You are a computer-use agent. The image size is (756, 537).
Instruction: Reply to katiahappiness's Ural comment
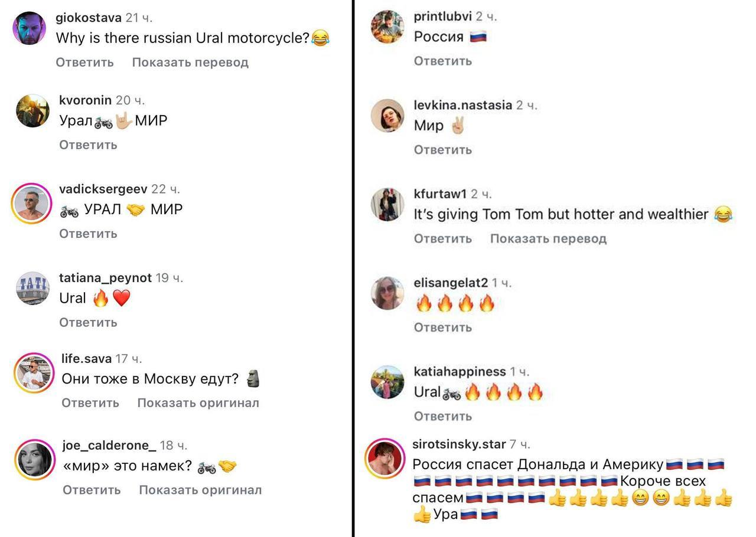click(442, 416)
